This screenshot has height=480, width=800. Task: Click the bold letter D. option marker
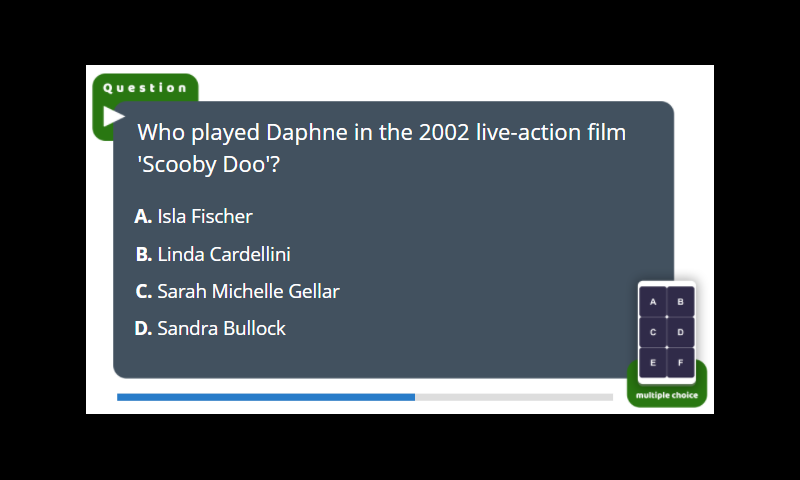point(143,328)
